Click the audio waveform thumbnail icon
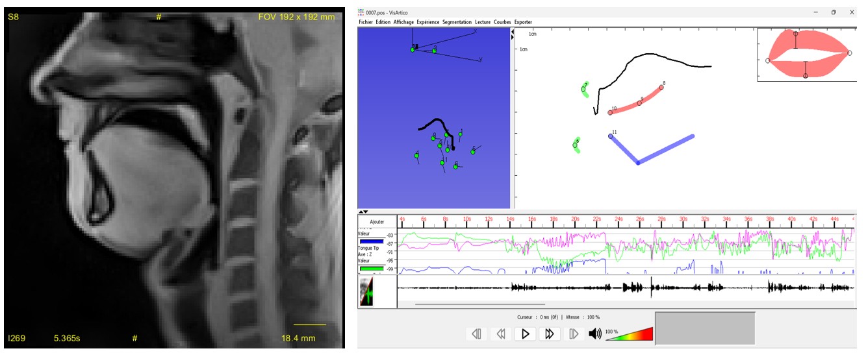Viewport: 868px width, 353px height. pos(367,291)
